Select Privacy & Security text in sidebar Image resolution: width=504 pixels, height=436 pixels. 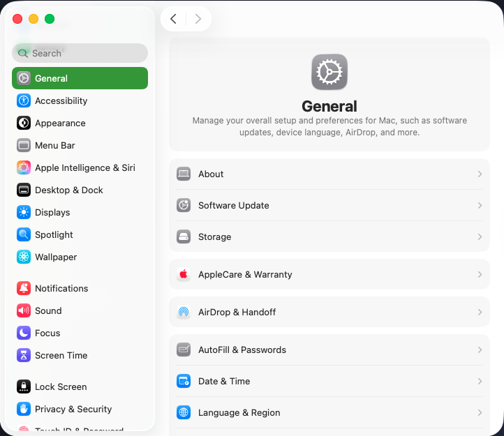coord(73,409)
